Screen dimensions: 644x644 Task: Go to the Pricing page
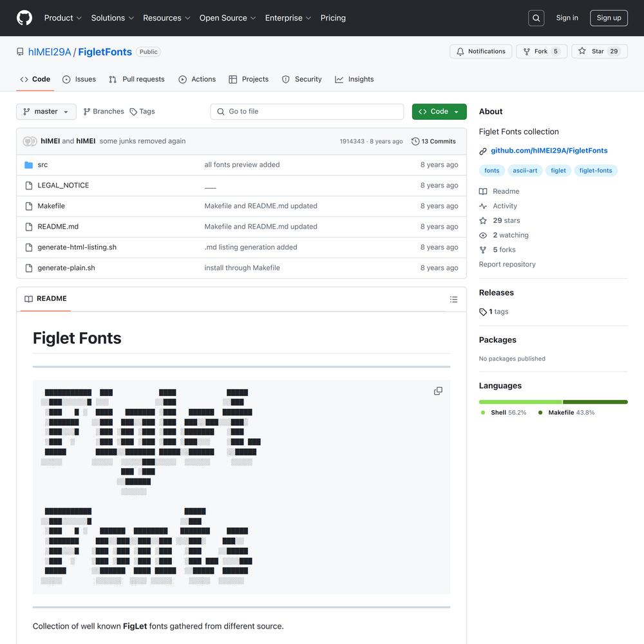click(x=333, y=18)
